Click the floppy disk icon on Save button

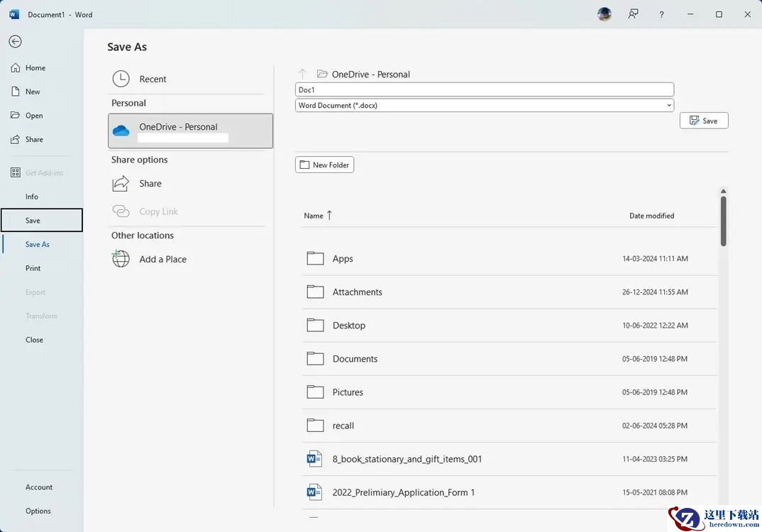pos(695,121)
